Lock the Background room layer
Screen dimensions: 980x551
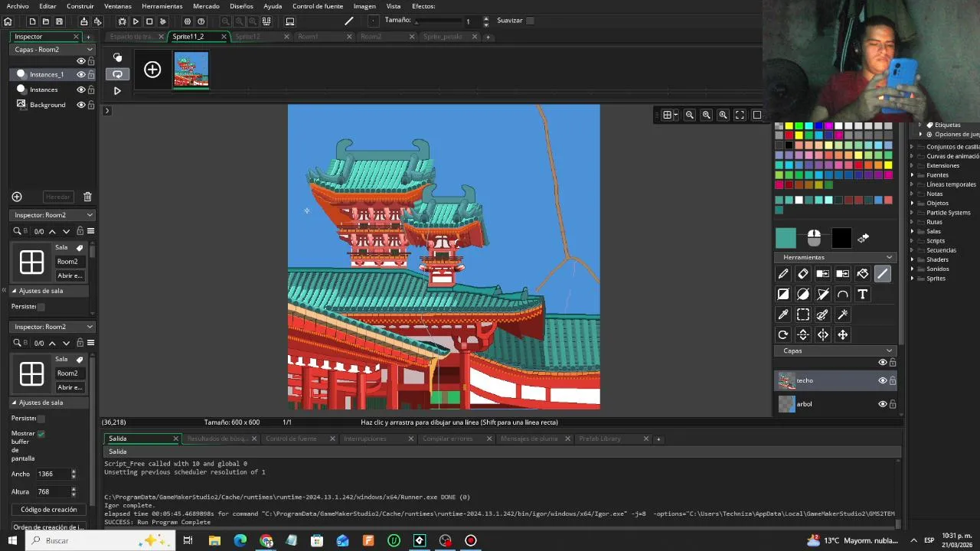click(91, 105)
